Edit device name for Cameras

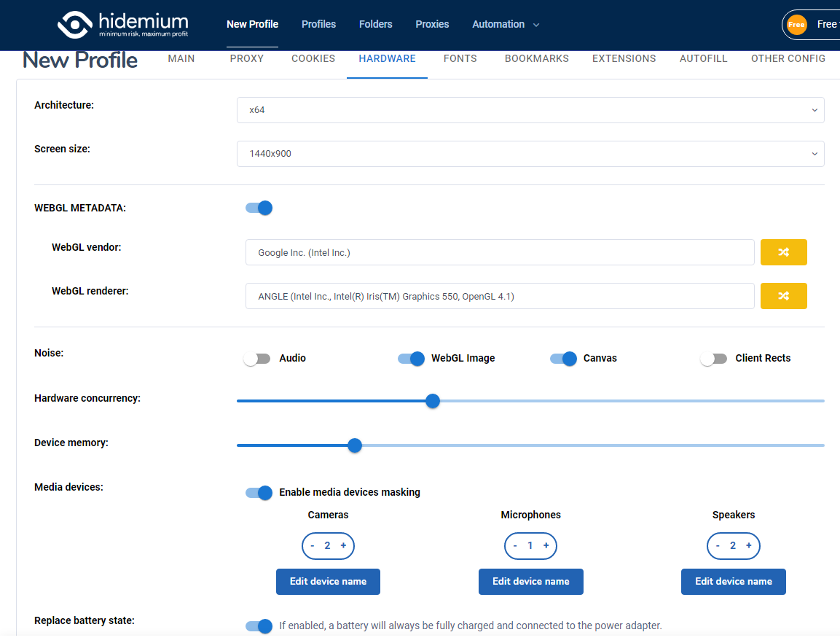pyautogui.click(x=328, y=581)
